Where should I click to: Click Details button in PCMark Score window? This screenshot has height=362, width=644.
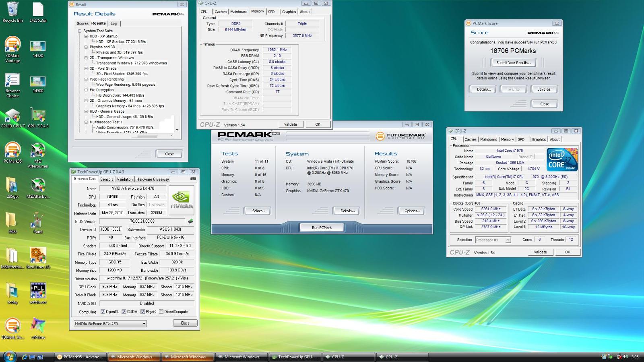[483, 89]
